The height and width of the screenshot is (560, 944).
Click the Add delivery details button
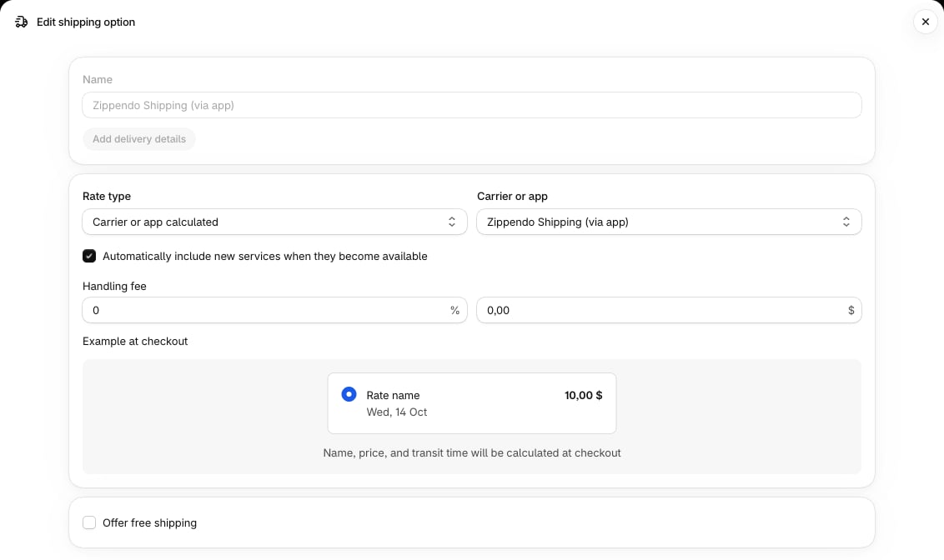pyautogui.click(x=139, y=139)
